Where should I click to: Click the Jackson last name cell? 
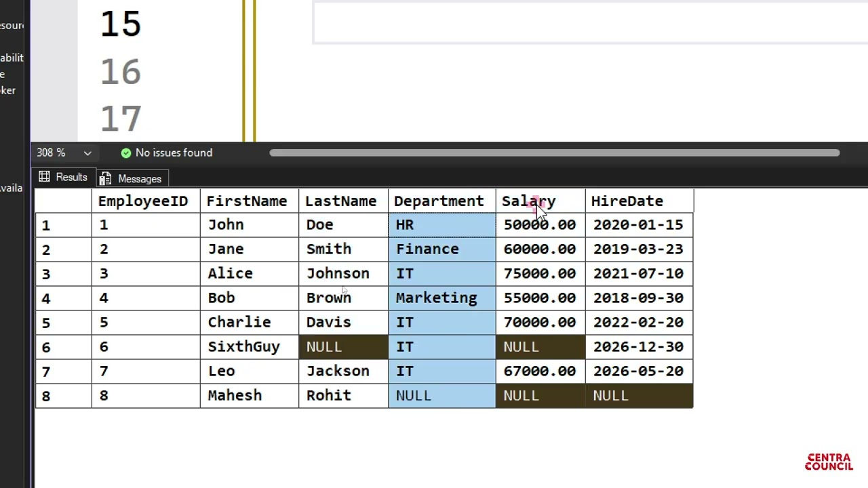(343, 371)
